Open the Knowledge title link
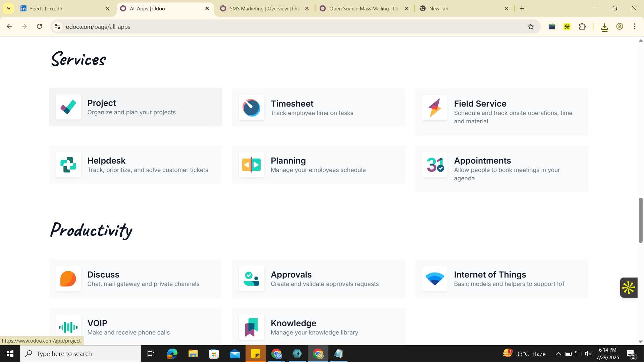The width and height of the screenshot is (644, 362). (x=293, y=323)
